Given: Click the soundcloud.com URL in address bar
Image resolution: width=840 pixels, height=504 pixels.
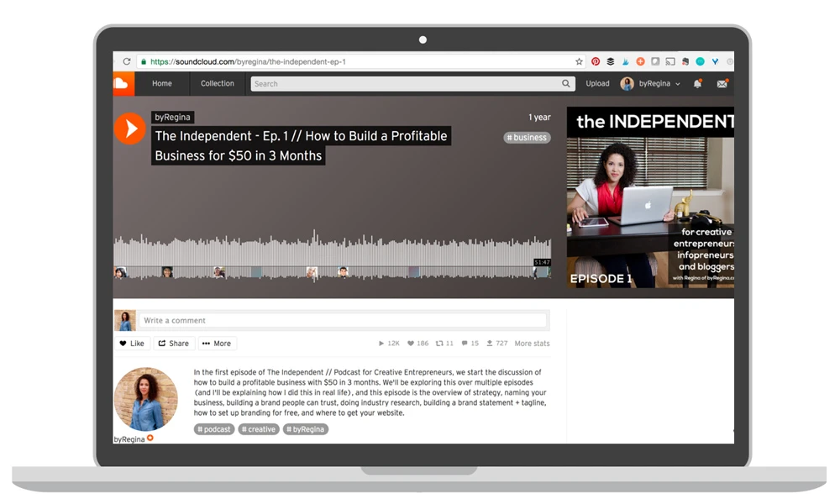Looking at the screenshot, I should point(248,61).
